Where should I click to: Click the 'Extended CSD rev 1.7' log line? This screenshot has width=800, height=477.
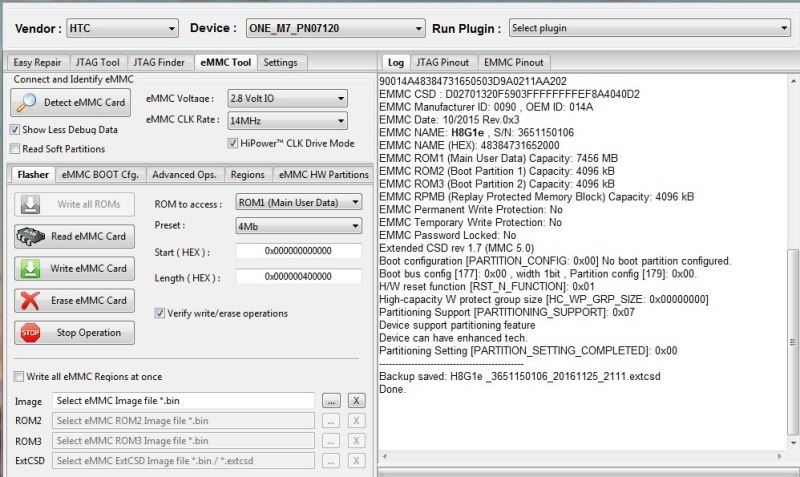coord(457,248)
